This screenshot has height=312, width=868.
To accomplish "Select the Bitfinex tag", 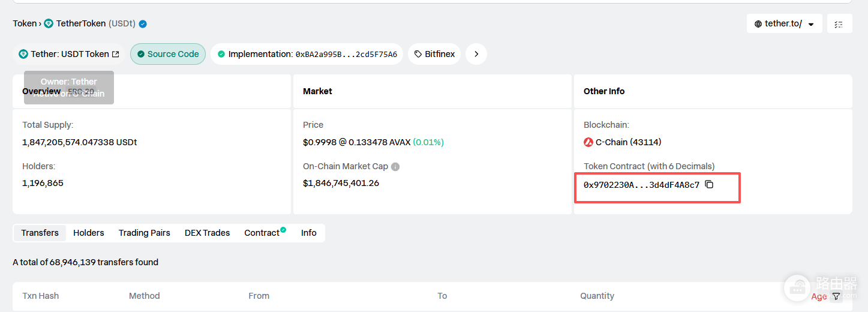I will (x=435, y=54).
